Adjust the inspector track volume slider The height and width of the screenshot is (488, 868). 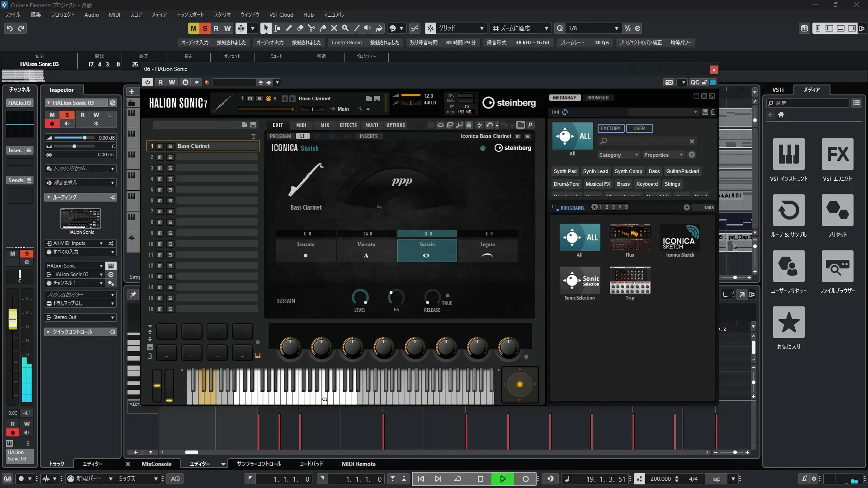tap(85, 138)
